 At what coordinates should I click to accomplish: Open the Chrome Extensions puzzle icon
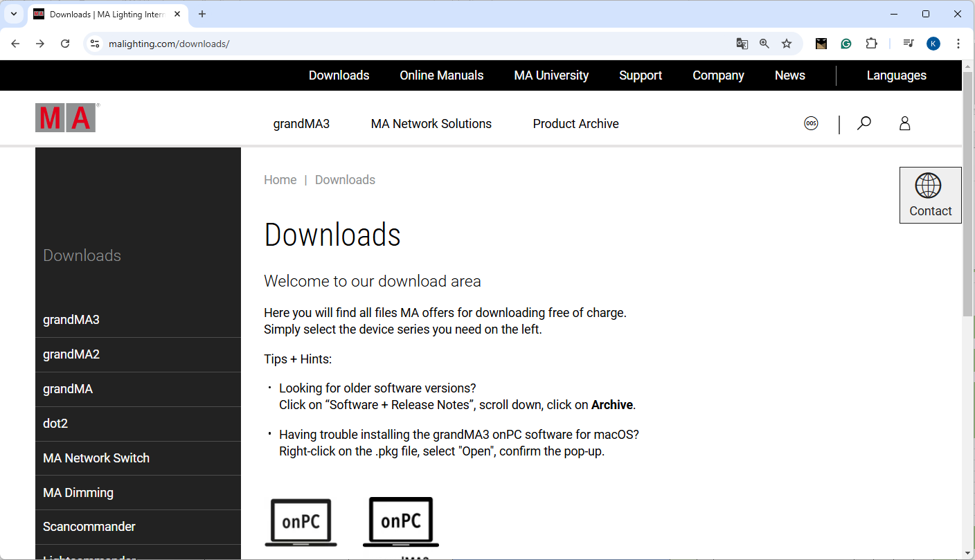pos(871,44)
